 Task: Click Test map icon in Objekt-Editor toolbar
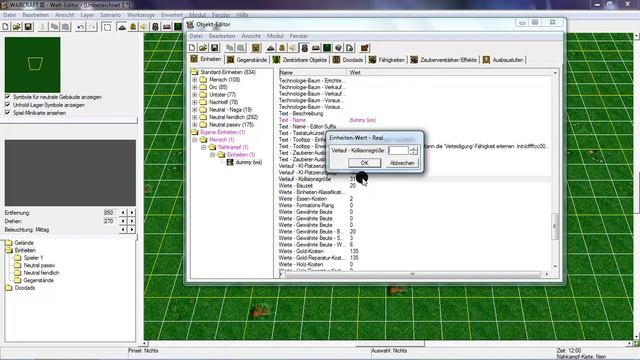click(364, 48)
